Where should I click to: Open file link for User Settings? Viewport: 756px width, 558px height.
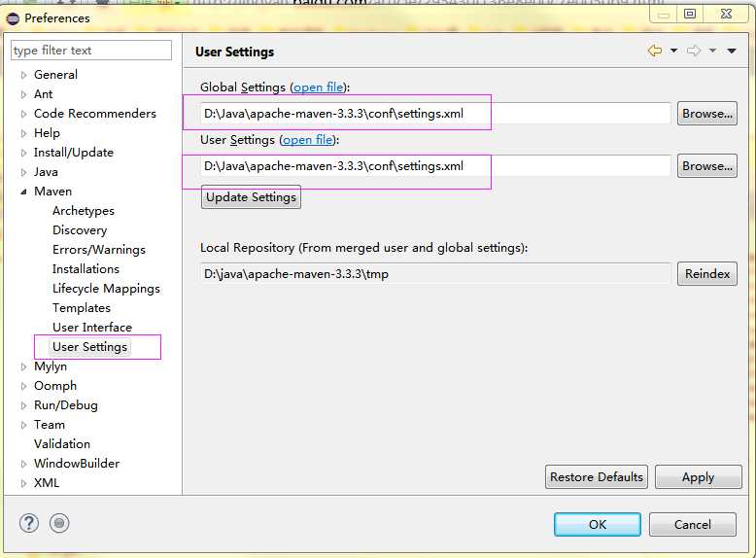pyautogui.click(x=308, y=140)
